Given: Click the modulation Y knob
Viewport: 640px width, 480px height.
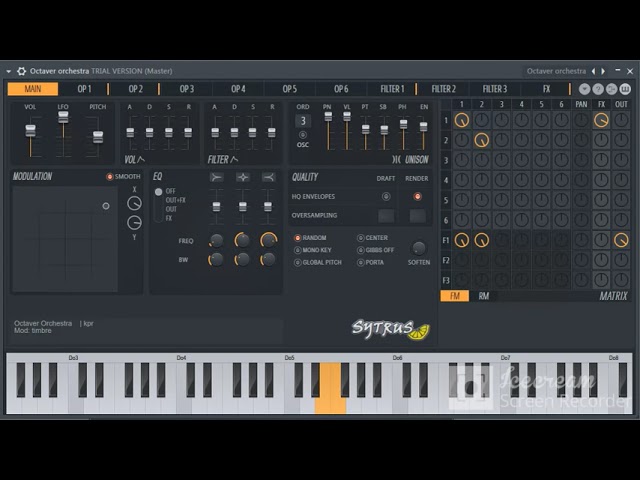Looking at the screenshot, I should point(134,222).
